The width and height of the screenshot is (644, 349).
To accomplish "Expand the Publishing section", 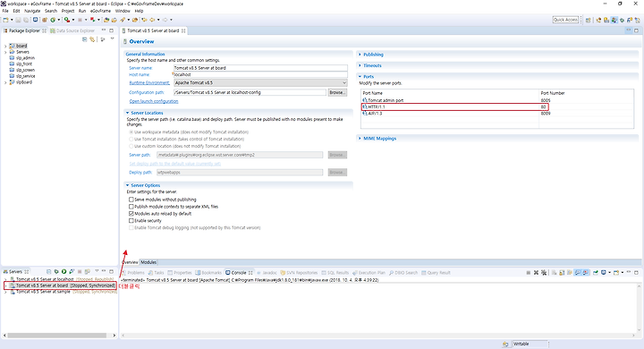I will tap(360, 55).
